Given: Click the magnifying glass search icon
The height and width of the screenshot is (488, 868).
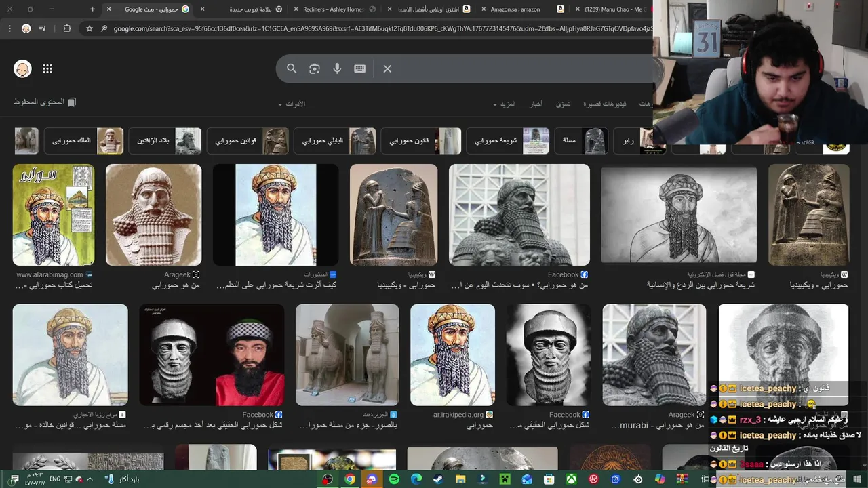Looking at the screenshot, I should pyautogui.click(x=292, y=68).
